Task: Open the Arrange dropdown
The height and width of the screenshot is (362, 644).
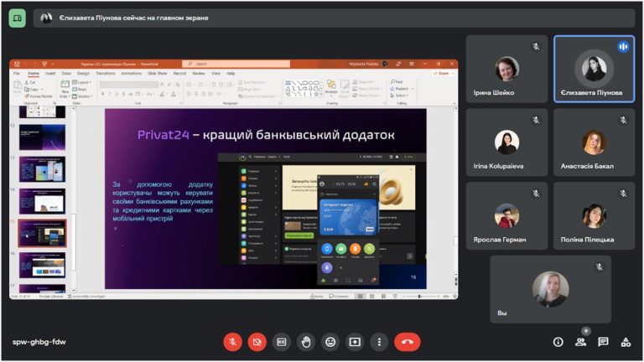Action: click(x=331, y=88)
